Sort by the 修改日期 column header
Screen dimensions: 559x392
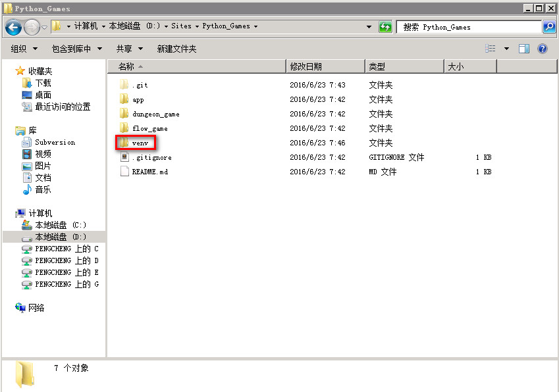306,66
